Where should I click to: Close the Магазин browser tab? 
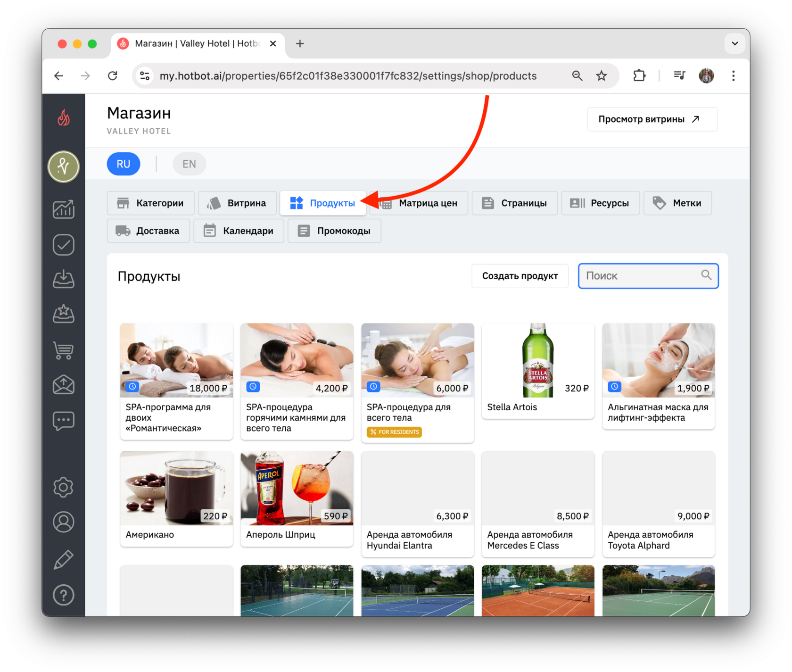point(273,44)
